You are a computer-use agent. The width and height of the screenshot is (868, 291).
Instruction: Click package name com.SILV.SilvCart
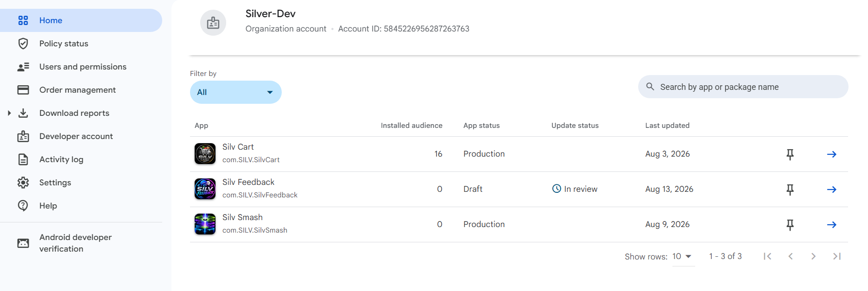[251, 160]
